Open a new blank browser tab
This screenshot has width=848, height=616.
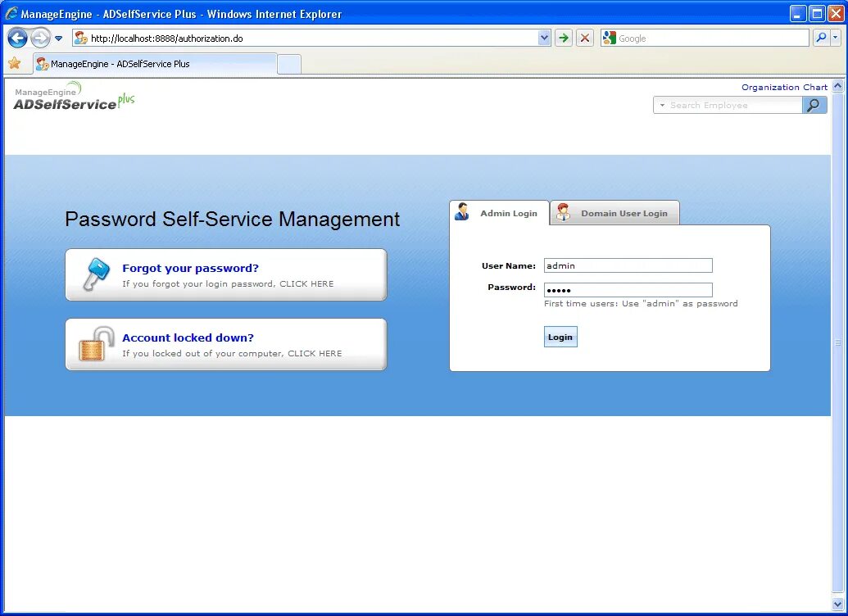pyautogui.click(x=289, y=65)
